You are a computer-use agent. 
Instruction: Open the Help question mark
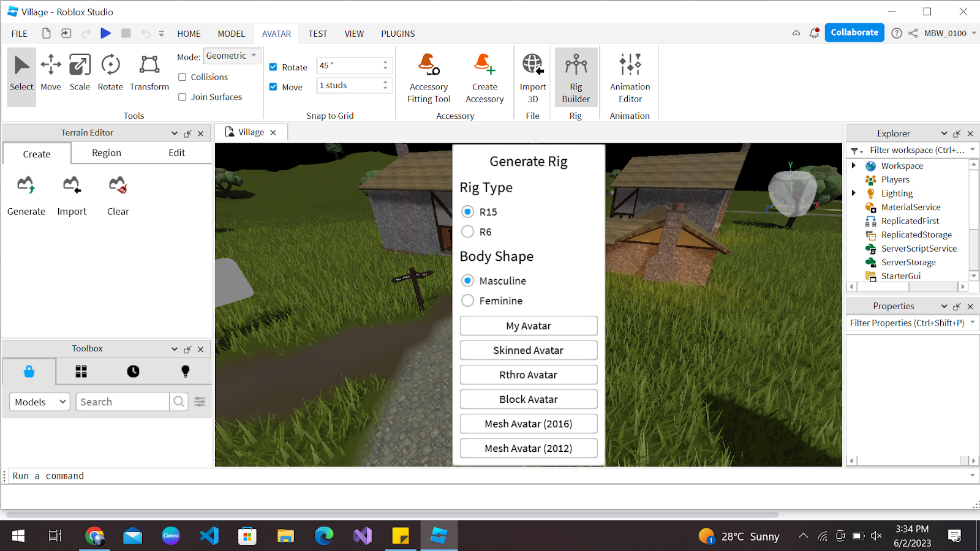pyautogui.click(x=897, y=33)
